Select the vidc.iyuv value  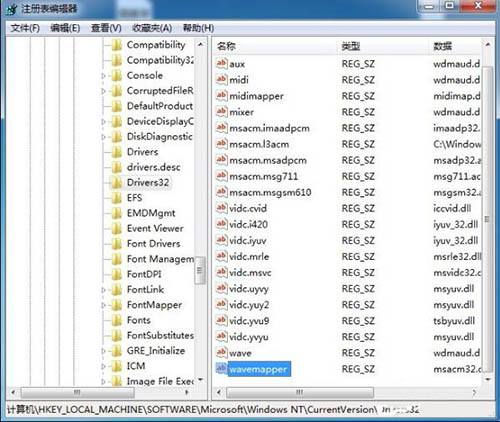247,240
